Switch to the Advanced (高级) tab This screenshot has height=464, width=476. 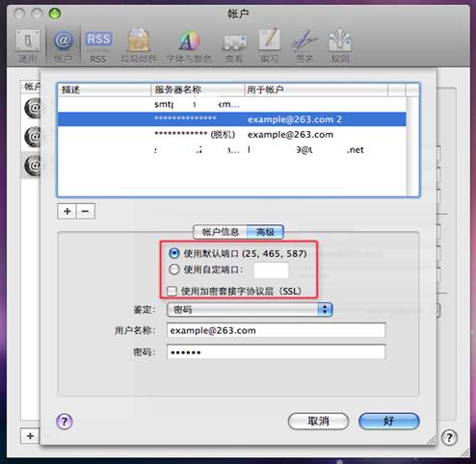[265, 232]
